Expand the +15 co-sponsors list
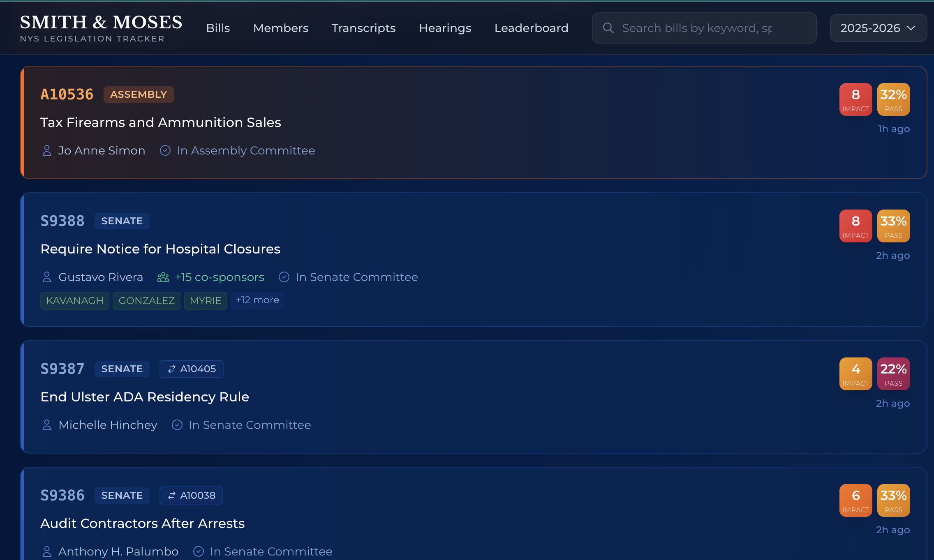Viewport: 934px width, 560px height. (219, 277)
